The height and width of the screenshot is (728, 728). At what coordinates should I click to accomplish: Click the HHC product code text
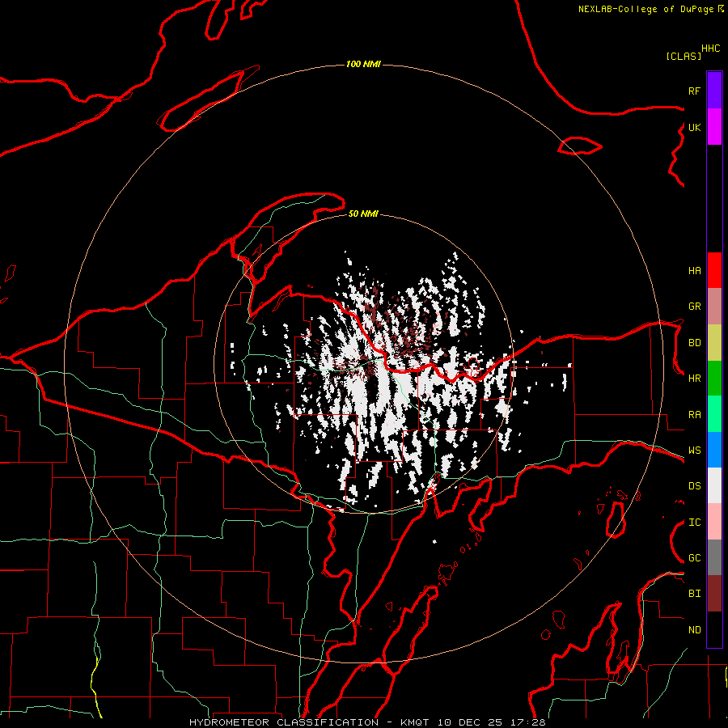(x=710, y=49)
